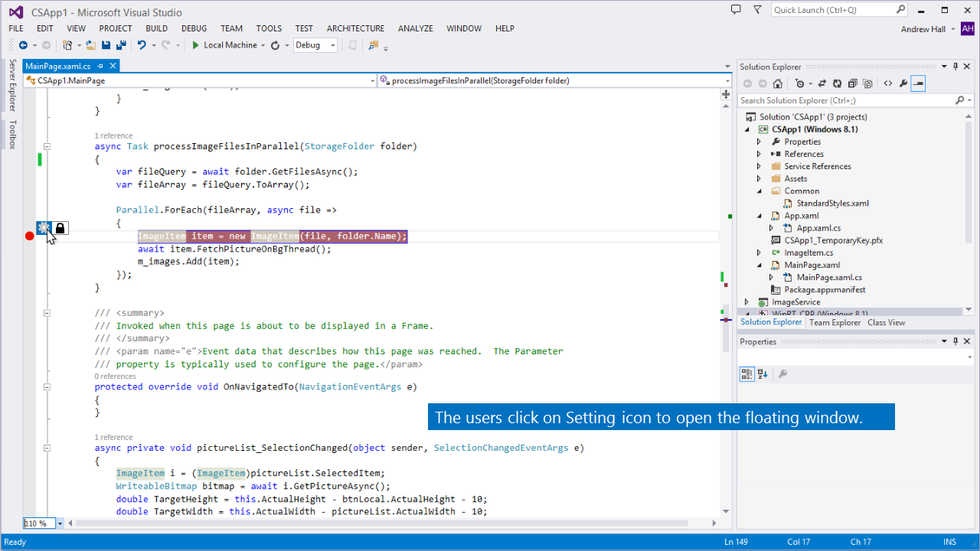Expand the References node
The height and width of the screenshot is (551, 980).
click(x=759, y=154)
